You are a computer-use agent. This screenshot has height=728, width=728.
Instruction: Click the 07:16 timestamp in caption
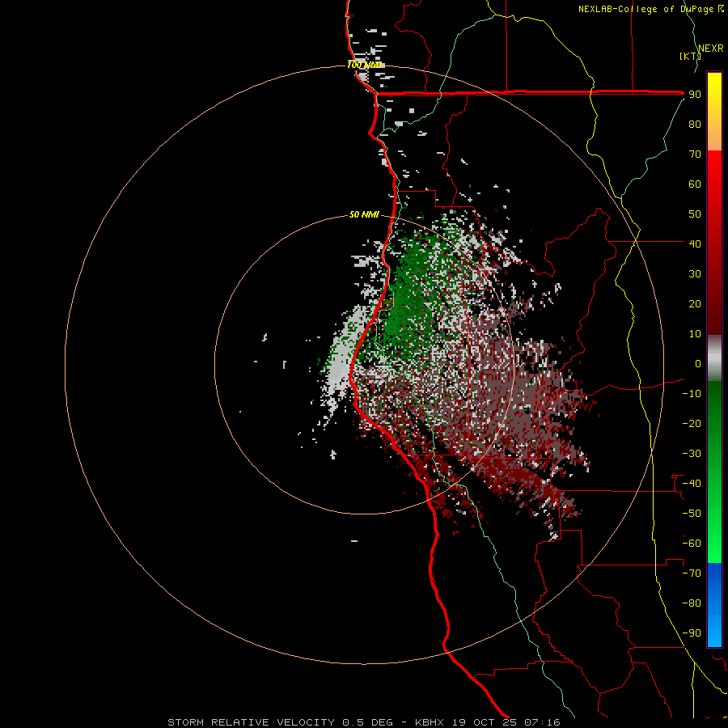coord(542,722)
